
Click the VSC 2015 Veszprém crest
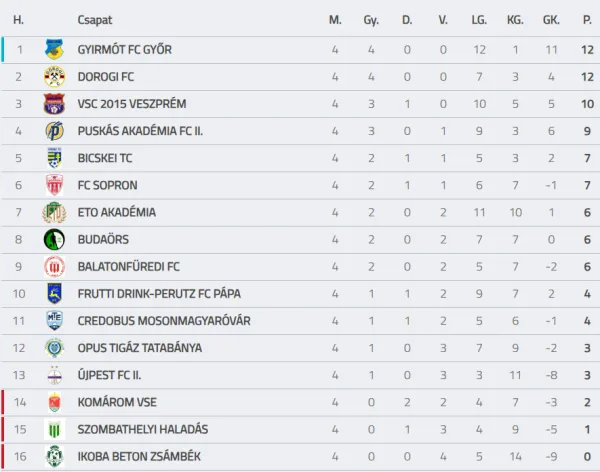[53, 103]
